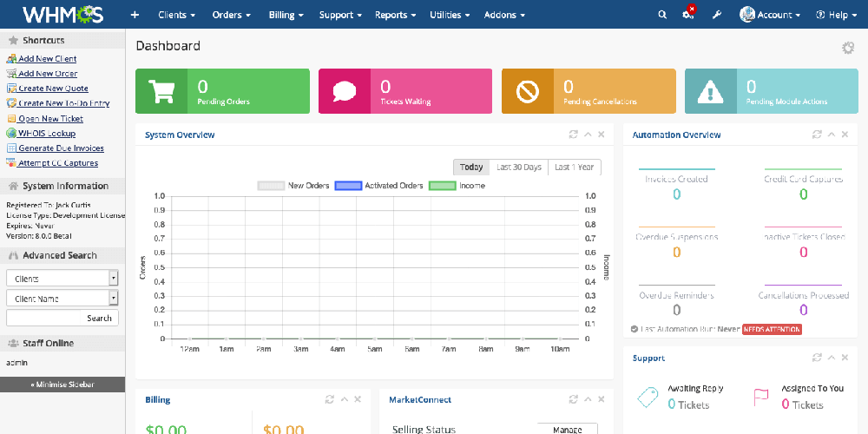Toggle New Orders legend series
The width and height of the screenshot is (868, 434).
294,186
